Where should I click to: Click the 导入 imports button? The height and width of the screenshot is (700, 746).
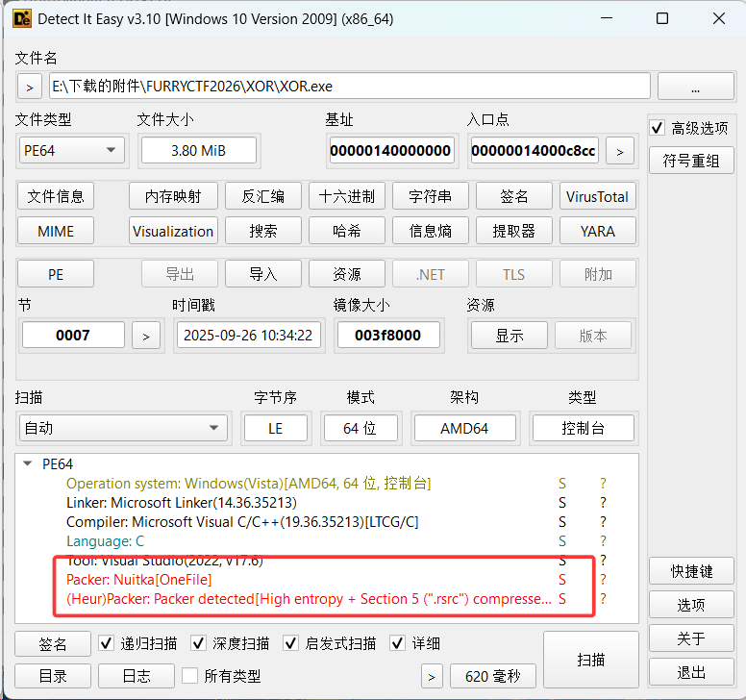tap(263, 274)
